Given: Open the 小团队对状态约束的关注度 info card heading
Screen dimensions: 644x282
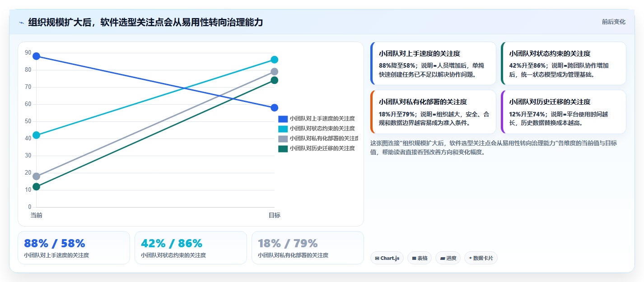Looking at the screenshot, I should tap(550, 54).
